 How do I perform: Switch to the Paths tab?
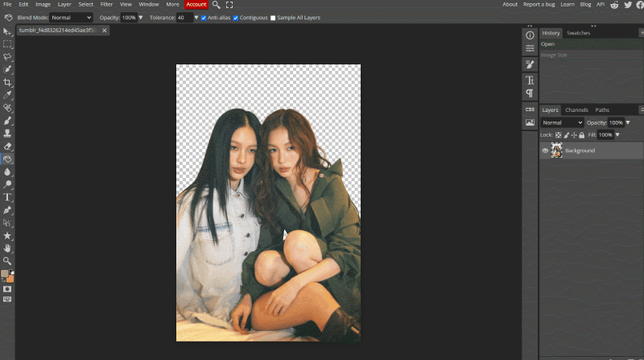602,110
